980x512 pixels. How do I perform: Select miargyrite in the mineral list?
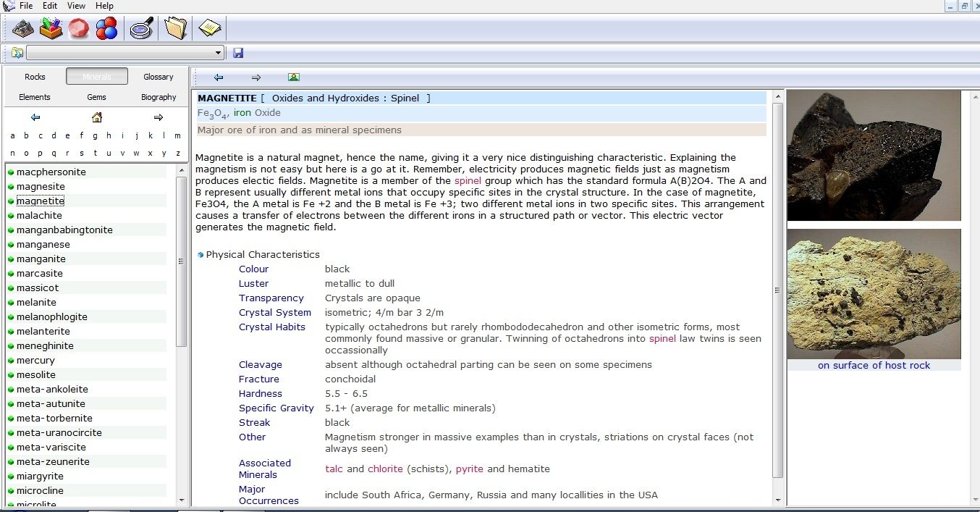click(40, 477)
